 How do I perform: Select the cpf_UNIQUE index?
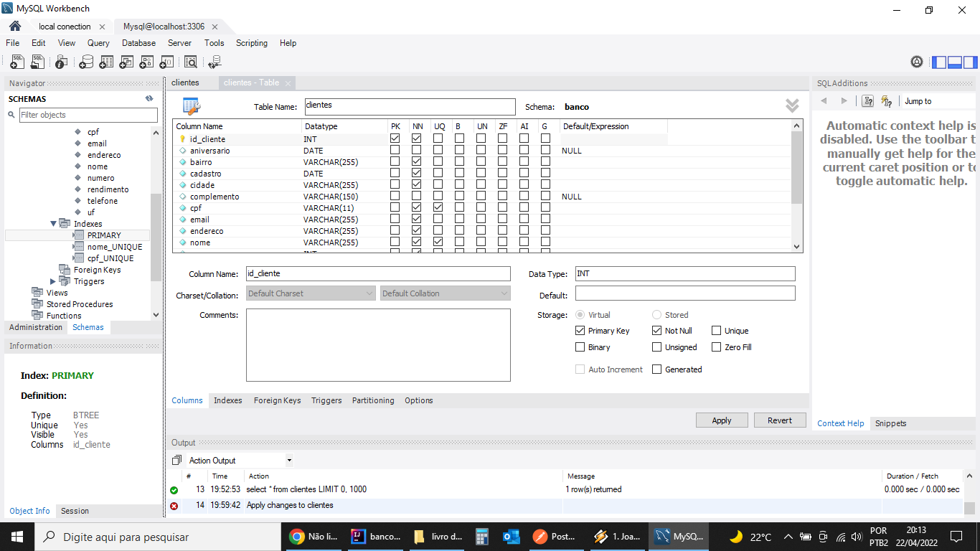tap(110, 258)
